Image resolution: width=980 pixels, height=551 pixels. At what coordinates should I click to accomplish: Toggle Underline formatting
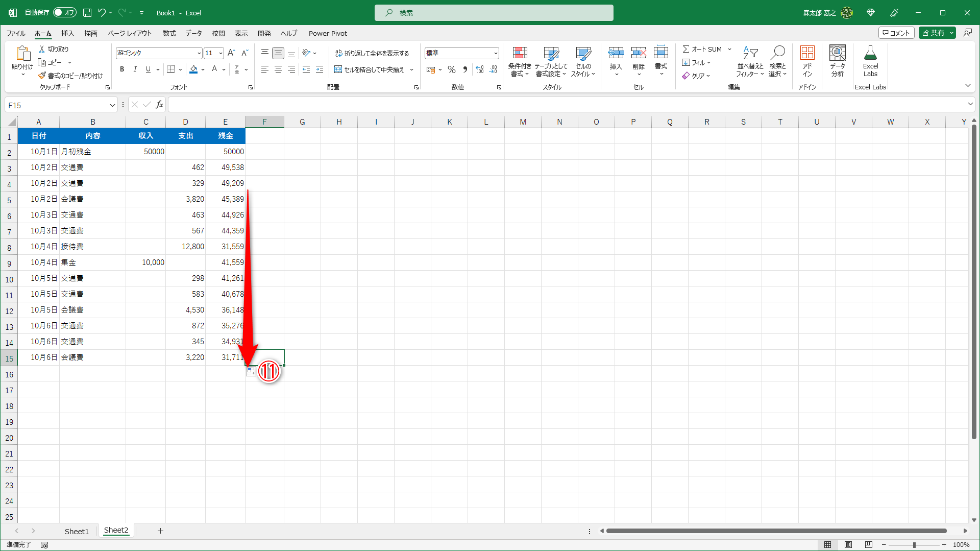pos(148,69)
